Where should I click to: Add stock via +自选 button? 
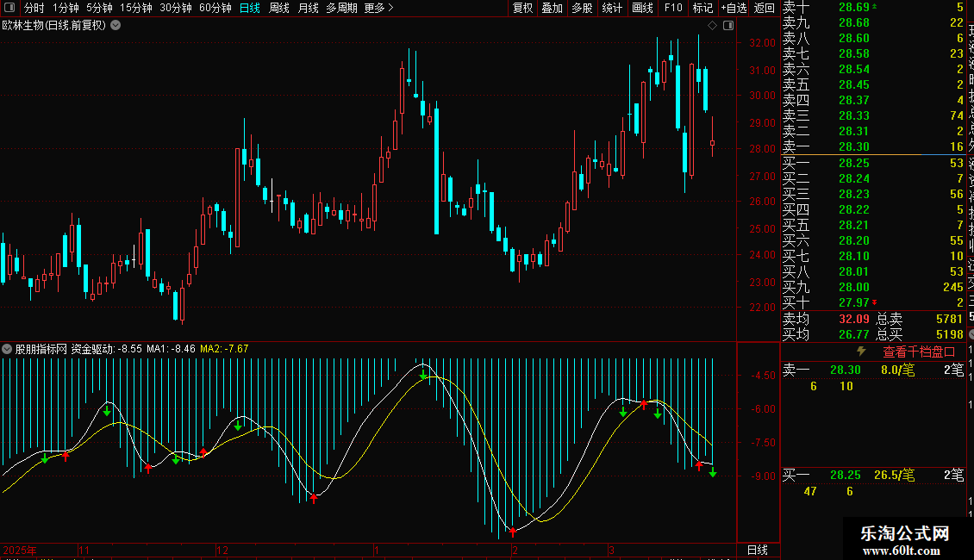pos(734,8)
